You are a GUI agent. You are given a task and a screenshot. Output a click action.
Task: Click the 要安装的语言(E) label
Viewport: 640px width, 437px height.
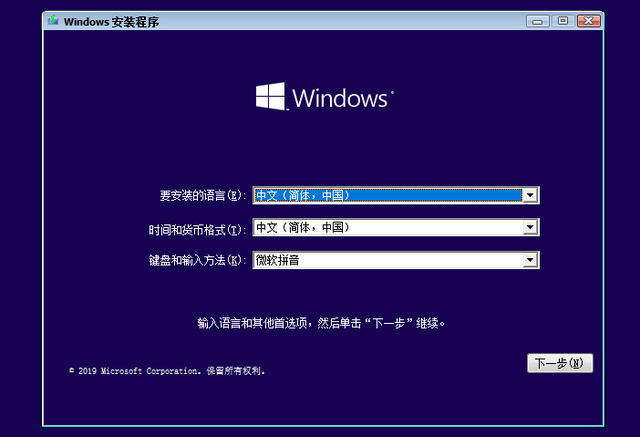point(203,195)
